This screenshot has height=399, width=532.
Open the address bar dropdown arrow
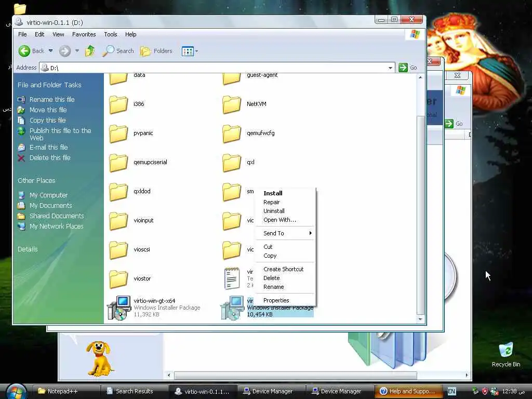390,68
